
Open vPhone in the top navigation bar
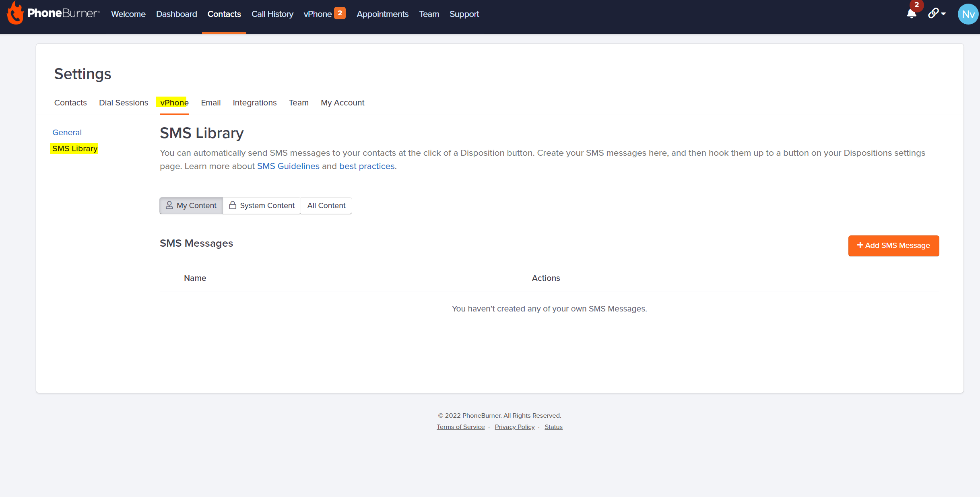point(318,14)
